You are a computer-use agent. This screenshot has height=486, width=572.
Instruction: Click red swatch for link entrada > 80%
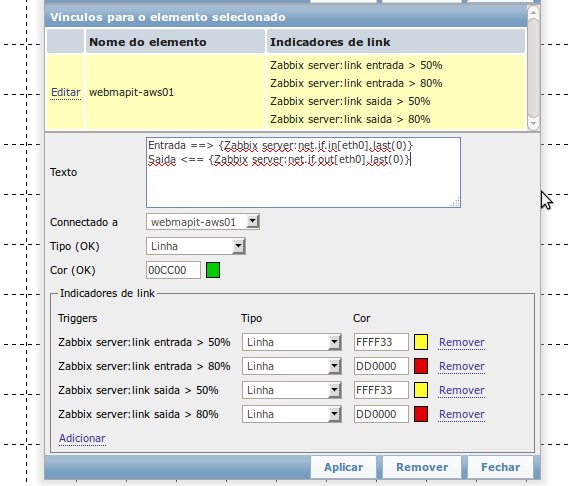point(421,366)
